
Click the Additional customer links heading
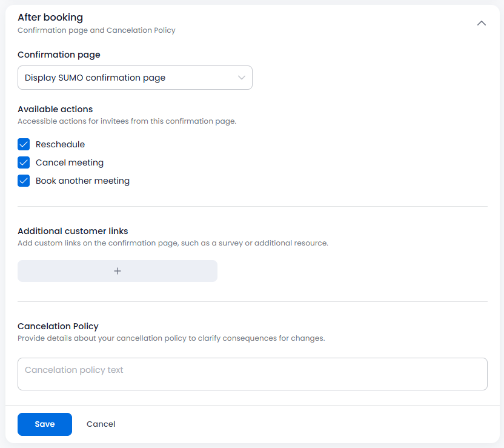pyautogui.click(x=73, y=231)
